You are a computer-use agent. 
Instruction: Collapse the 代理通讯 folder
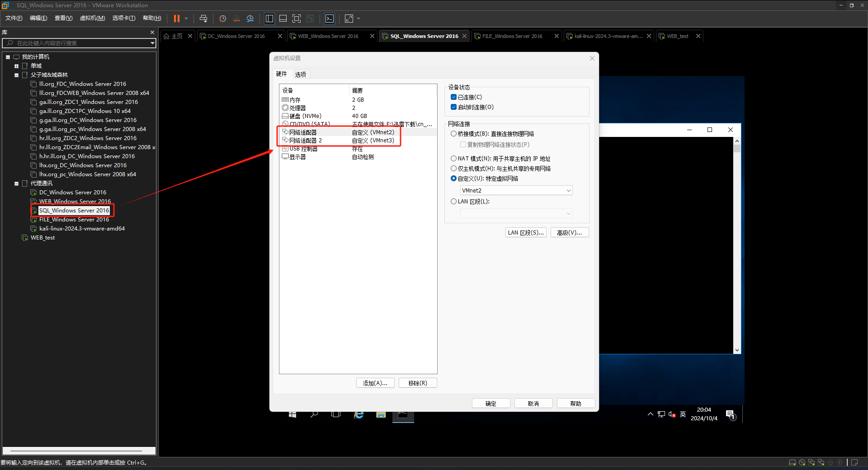pos(17,183)
